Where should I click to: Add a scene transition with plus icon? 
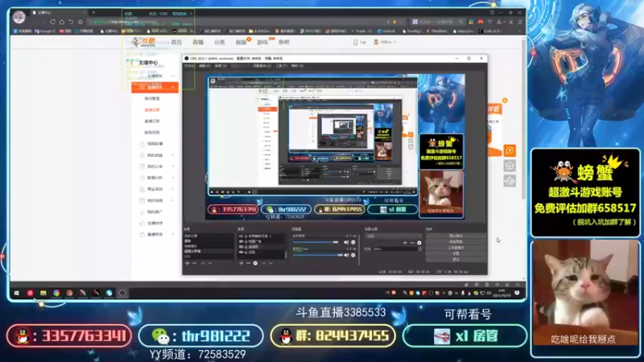click(405, 243)
